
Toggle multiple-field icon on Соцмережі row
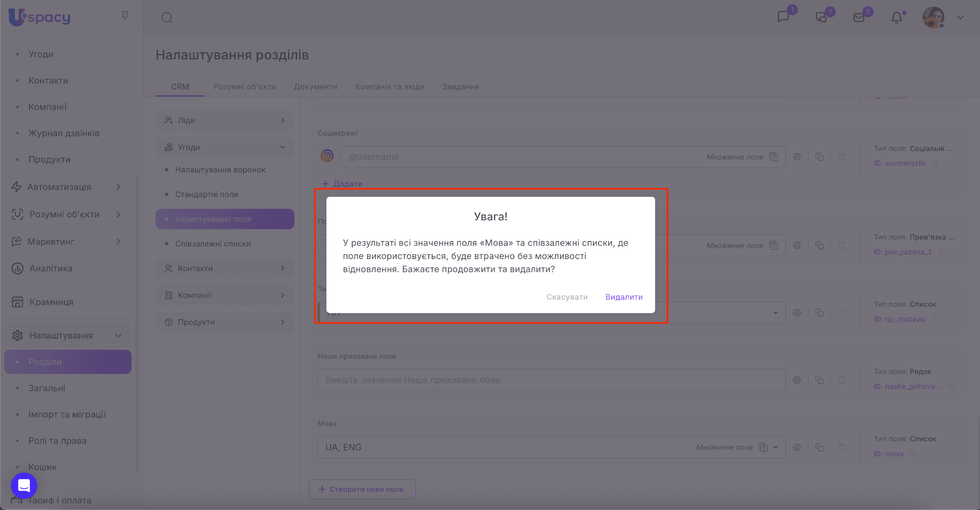click(x=773, y=157)
